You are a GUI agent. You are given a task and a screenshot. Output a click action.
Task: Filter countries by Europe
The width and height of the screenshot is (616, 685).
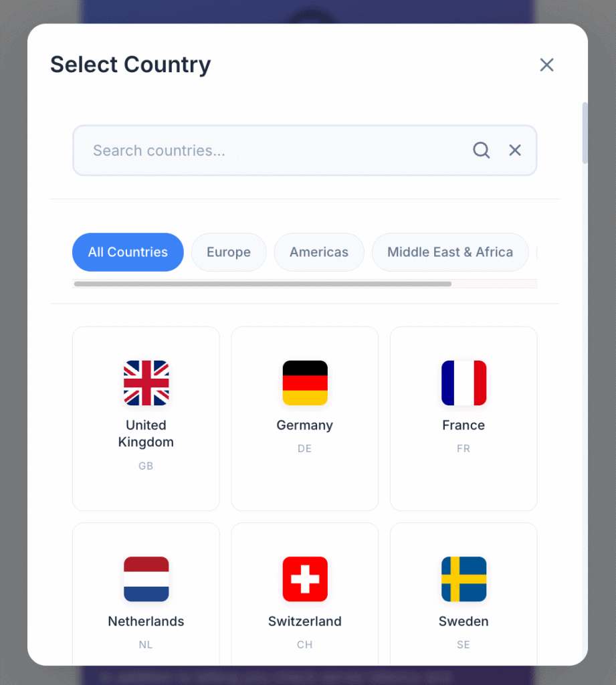229,252
